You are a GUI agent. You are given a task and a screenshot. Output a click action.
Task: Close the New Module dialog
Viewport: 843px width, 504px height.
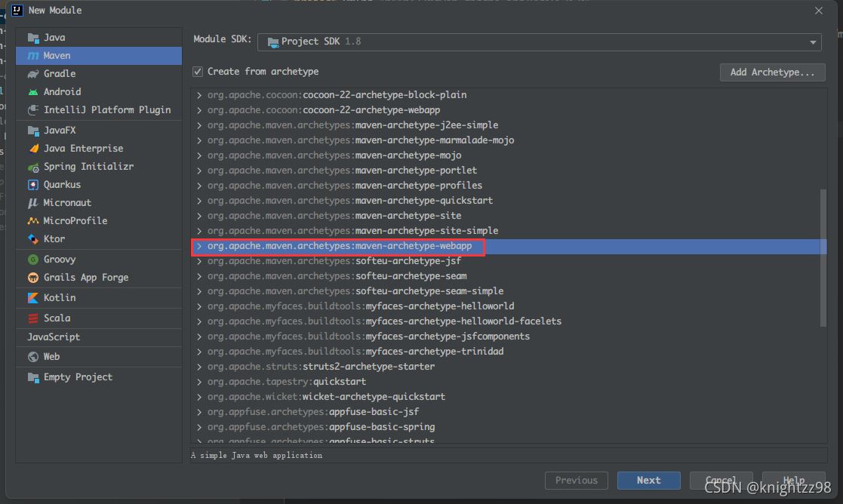[818, 11]
